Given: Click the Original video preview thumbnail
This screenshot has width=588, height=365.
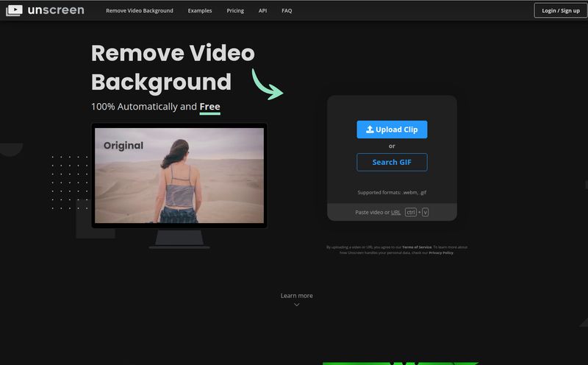Looking at the screenshot, I should (179, 175).
